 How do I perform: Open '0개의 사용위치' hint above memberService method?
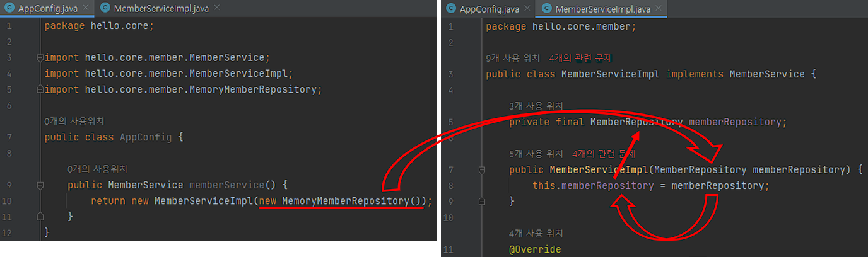point(97,169)
